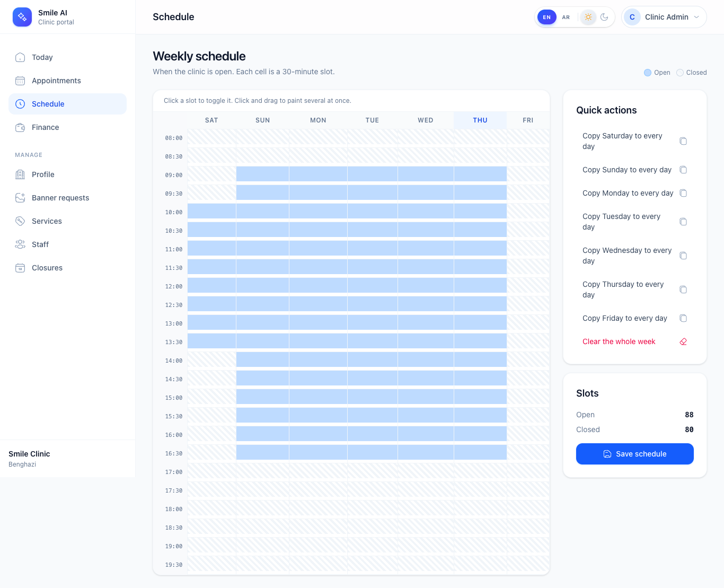The width and height of the screenshot is (724, 588).
Task: Copy Thursday to every day
Action: pyautogui.click(x=635, y=289)
